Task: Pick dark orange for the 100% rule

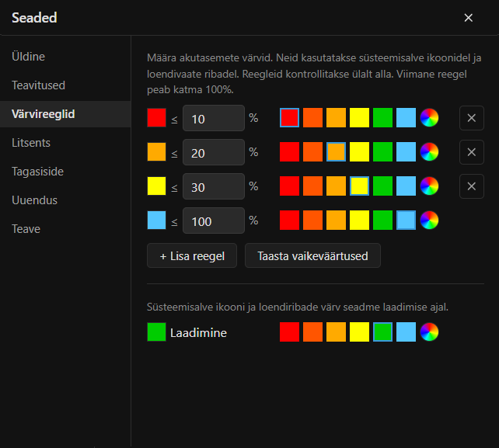Action: tap(312, 220)
